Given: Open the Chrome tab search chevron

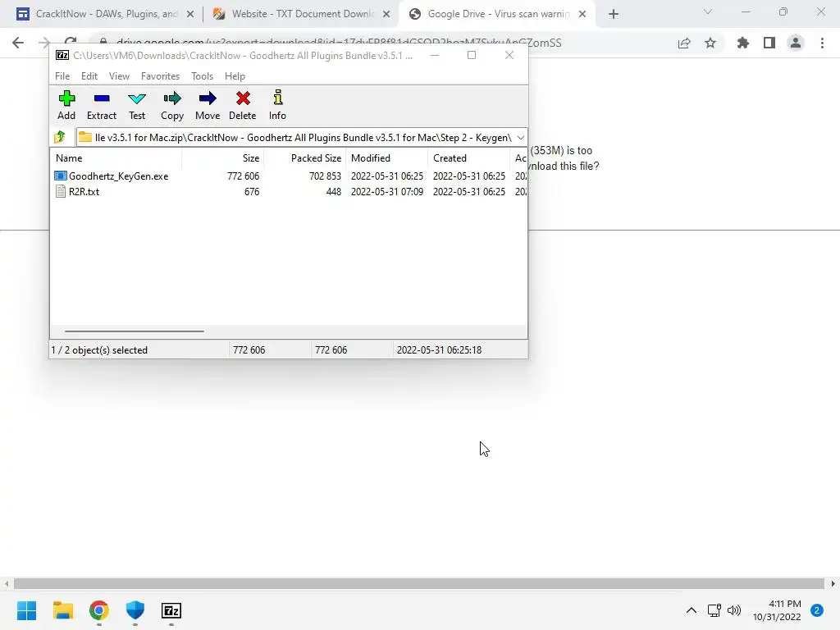Looking at the screenshot, I should [708, 11].
